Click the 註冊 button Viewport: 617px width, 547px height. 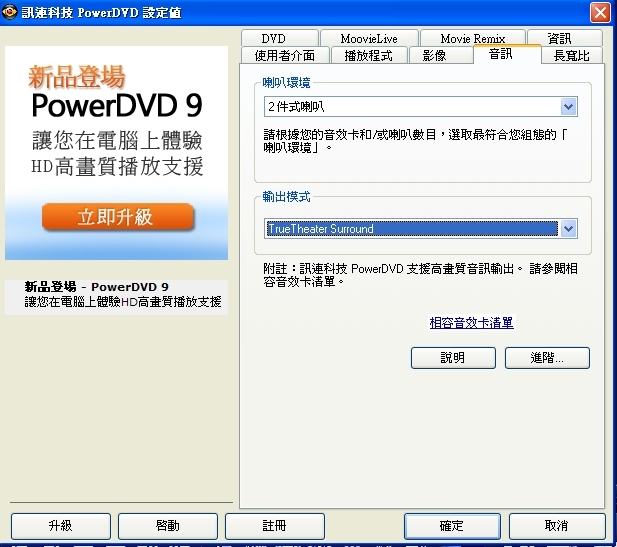[275, 526]
